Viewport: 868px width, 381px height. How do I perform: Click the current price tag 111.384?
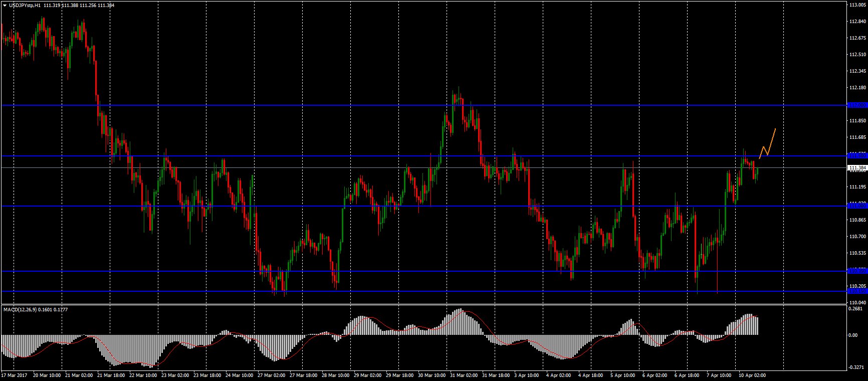point(857,167)
